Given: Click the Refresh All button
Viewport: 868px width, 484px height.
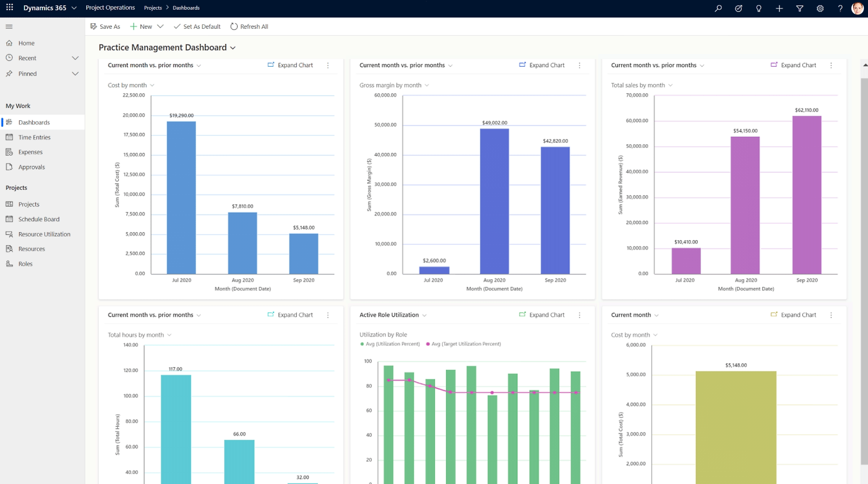Looking at the screenshot, I should click(249, 26).
